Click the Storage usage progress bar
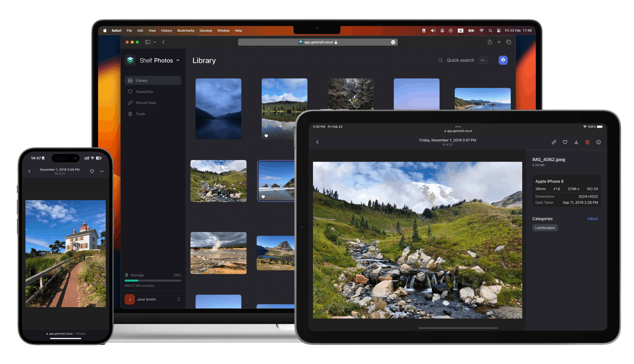Screen dimensions: 634x364 point(153,280)
